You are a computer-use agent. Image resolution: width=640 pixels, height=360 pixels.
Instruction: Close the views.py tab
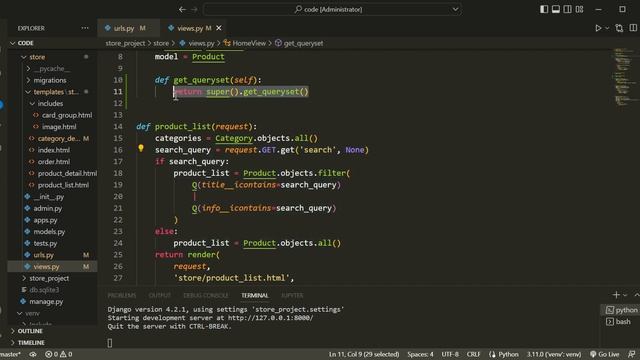click(219, 28)
